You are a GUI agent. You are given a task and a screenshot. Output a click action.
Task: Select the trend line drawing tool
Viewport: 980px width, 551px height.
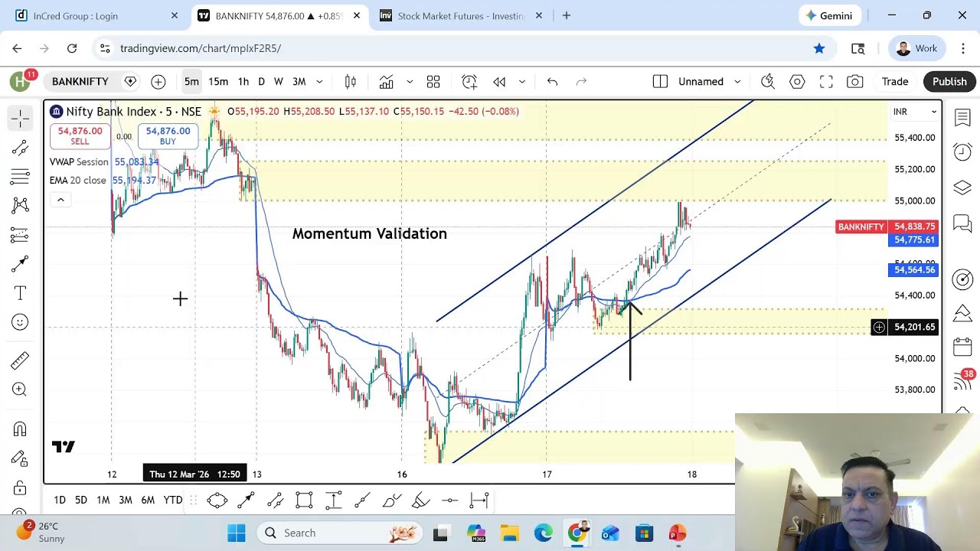20,148
